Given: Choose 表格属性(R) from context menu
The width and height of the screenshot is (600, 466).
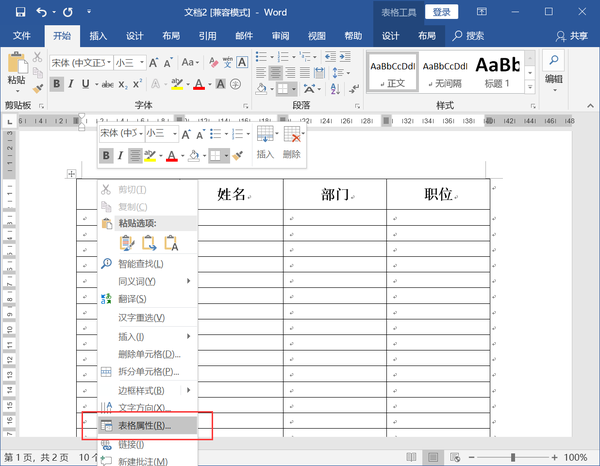Looking at the screenshot, I should pyautogui.click(x=147, y=425).
